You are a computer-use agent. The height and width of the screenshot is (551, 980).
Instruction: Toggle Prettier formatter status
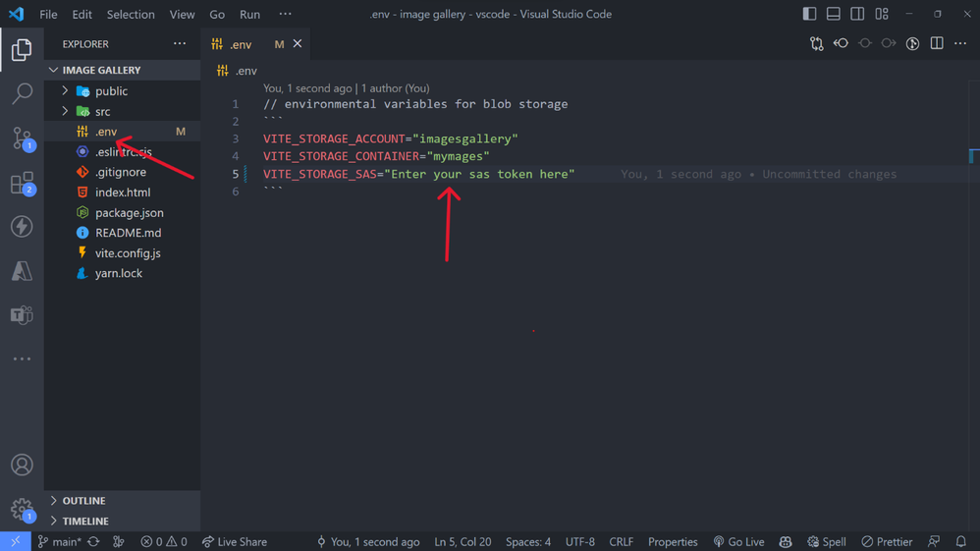tap(887, 541)
